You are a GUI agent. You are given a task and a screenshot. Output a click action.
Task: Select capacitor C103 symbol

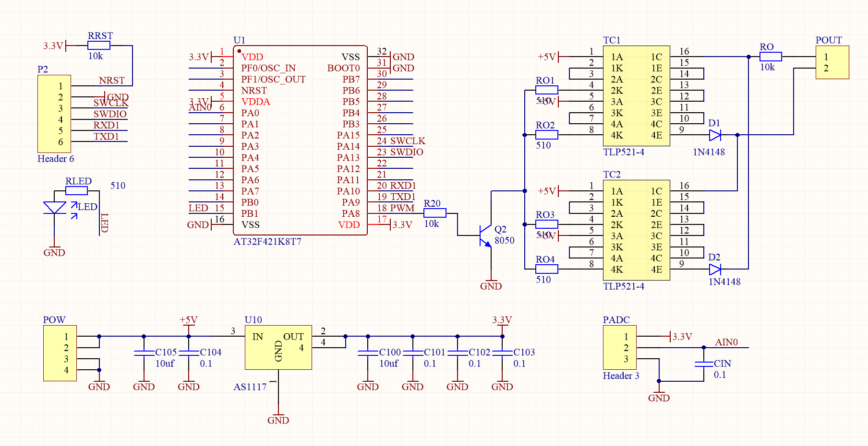[502, 353]
